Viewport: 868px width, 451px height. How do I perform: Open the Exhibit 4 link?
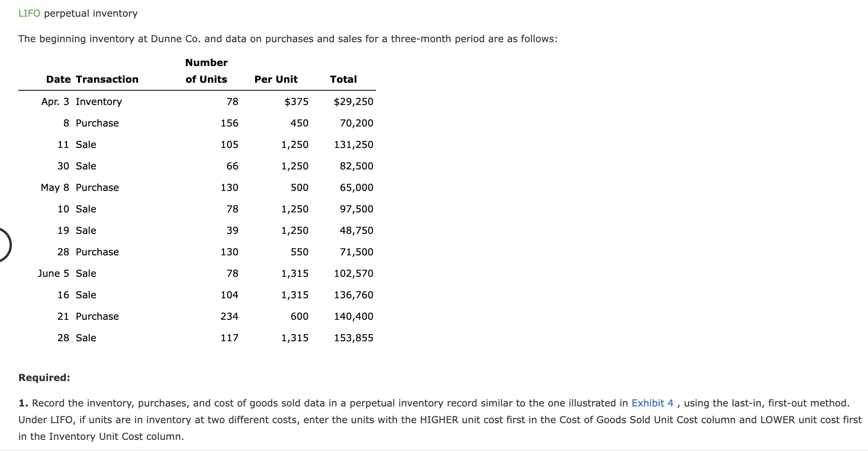tap(652, 403)
